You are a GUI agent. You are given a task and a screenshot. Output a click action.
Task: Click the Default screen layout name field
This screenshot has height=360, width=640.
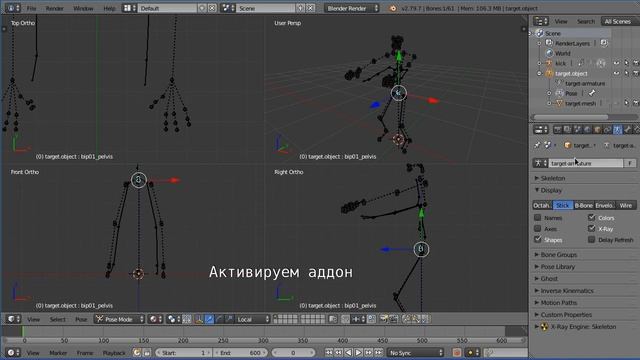[x=167, y=8]
